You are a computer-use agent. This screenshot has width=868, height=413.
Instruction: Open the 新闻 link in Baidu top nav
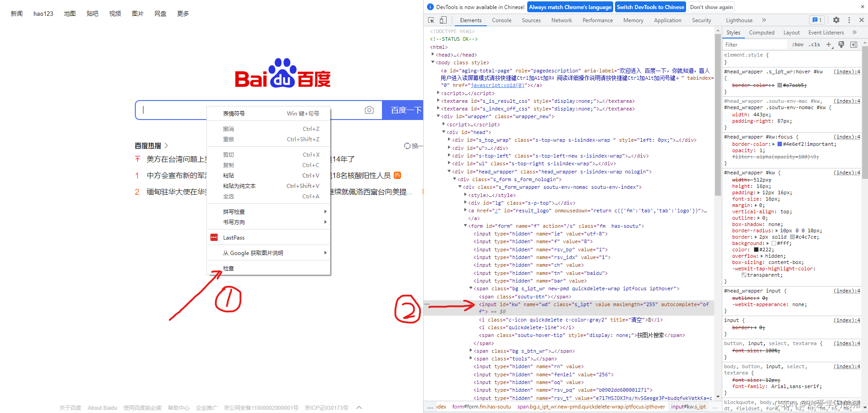click(x=17, y=14)
